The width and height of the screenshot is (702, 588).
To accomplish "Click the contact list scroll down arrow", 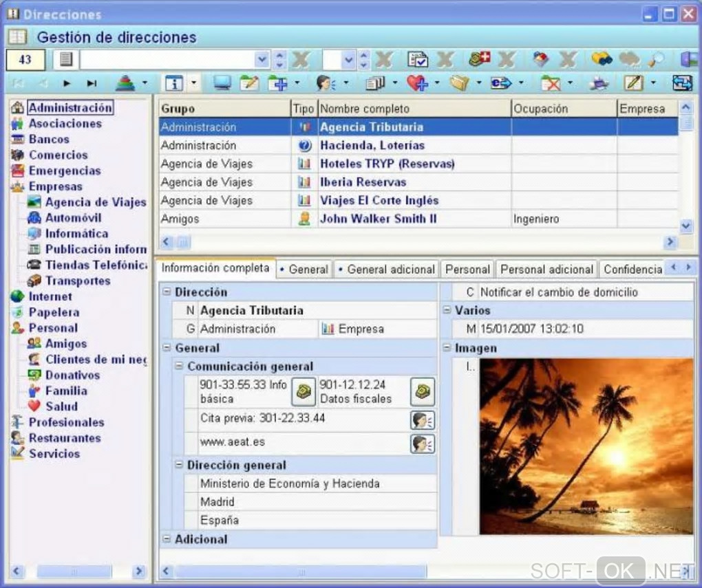I will [x=686, y=226].
